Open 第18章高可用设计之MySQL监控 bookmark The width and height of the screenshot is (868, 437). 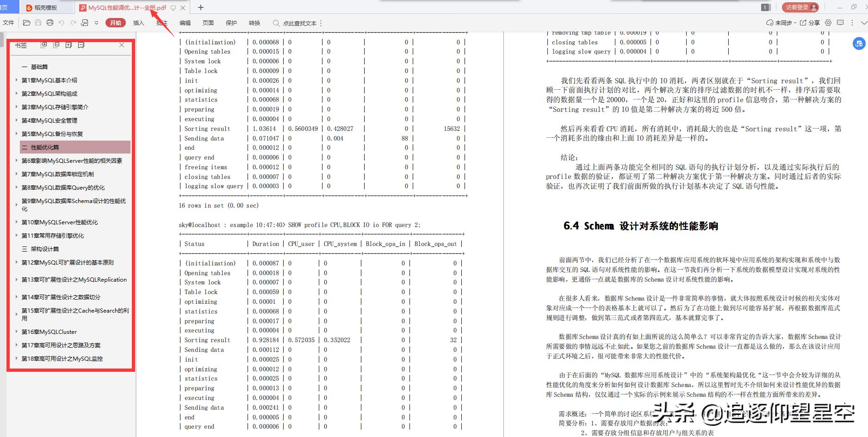pos(62,359)
